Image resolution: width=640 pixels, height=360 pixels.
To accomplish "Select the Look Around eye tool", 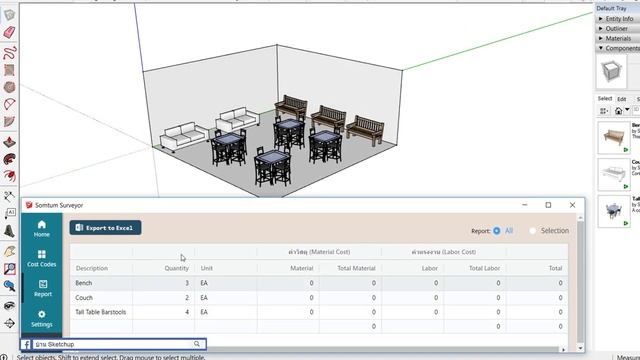I will point(9,306).
